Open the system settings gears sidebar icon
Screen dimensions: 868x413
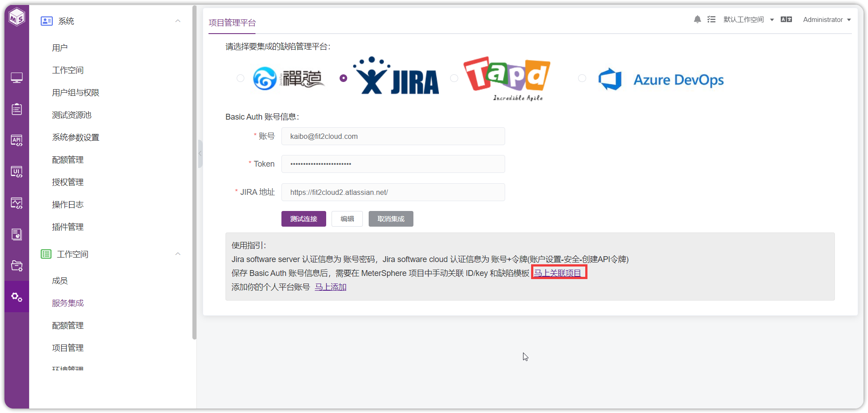coord(17,297)
